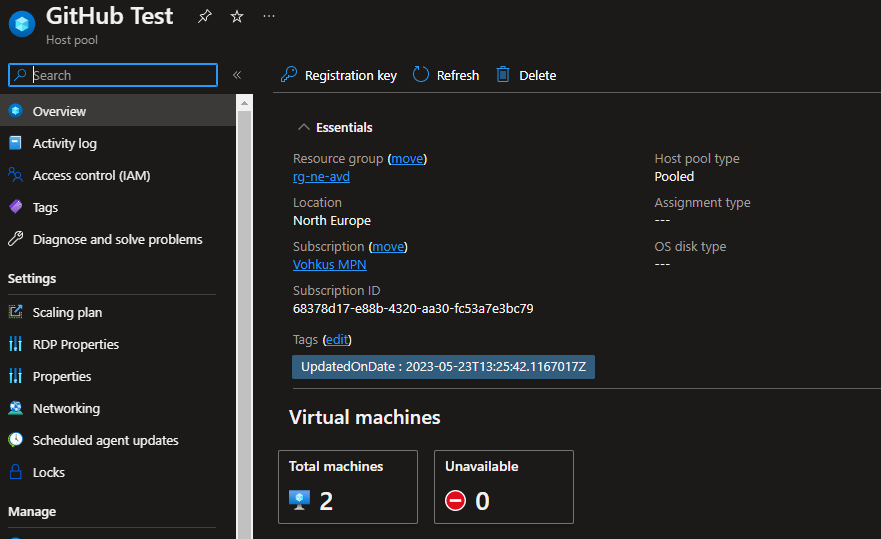Image resolution: width=881 pixels, height=539 pixels.
Task: Open the Activity log page
Action: click(64, 143)
